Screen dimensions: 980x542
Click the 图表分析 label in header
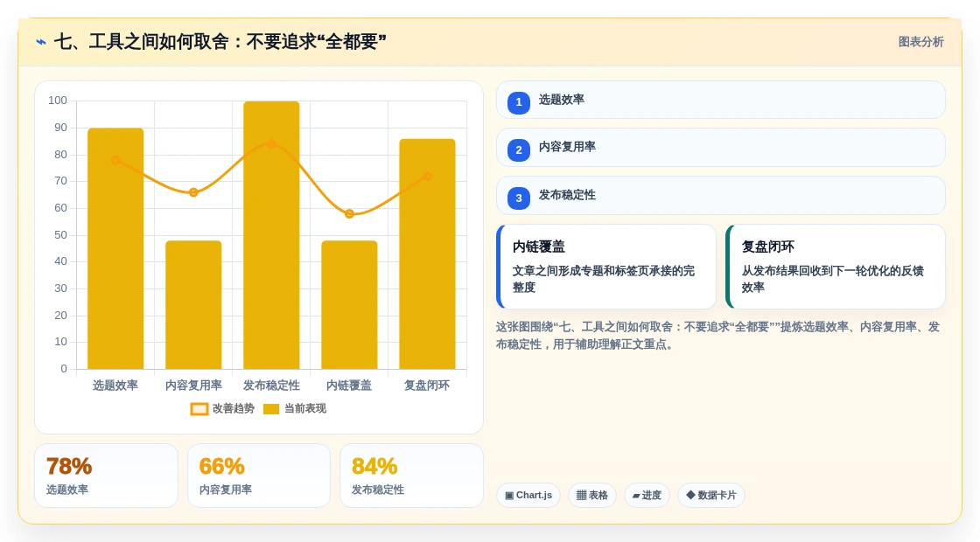[920, 42]
